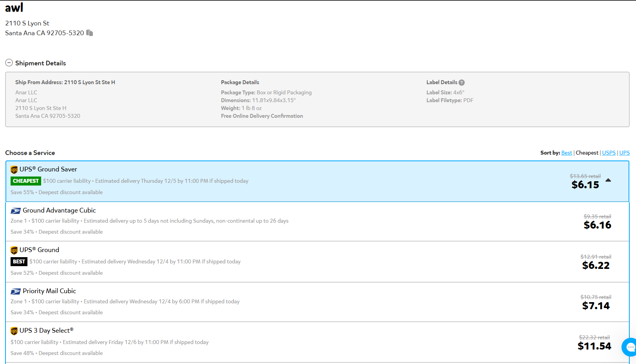Screen dimensions: 636x364
Task: Click the $7.14 price
Action: 596,306
